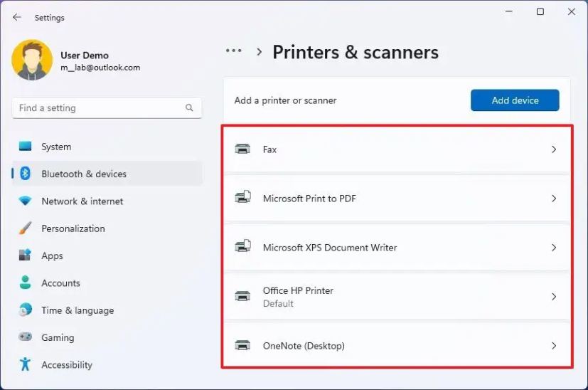Open the Accounts category label

coord(60,283)
